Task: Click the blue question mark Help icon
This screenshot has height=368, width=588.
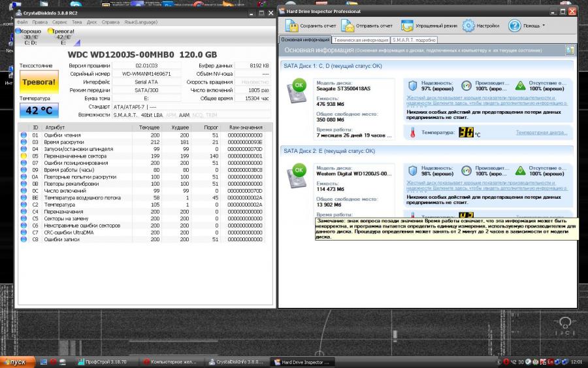Action: [x=515, y=25]
